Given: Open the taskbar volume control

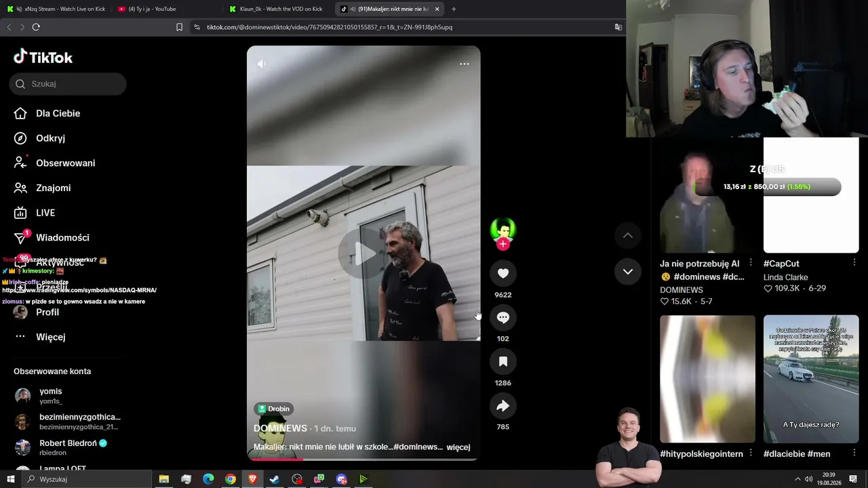Looking at the screenshot, I should 808,479.
